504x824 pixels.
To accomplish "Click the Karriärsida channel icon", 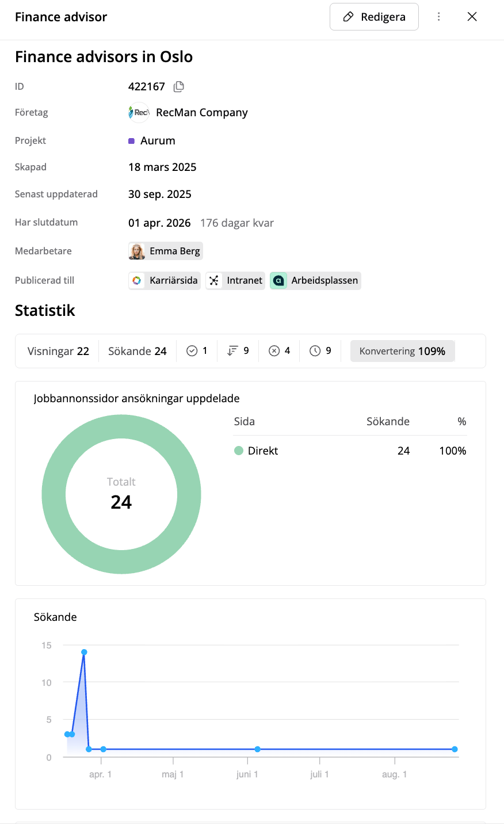I will click(x=137, y=281).
